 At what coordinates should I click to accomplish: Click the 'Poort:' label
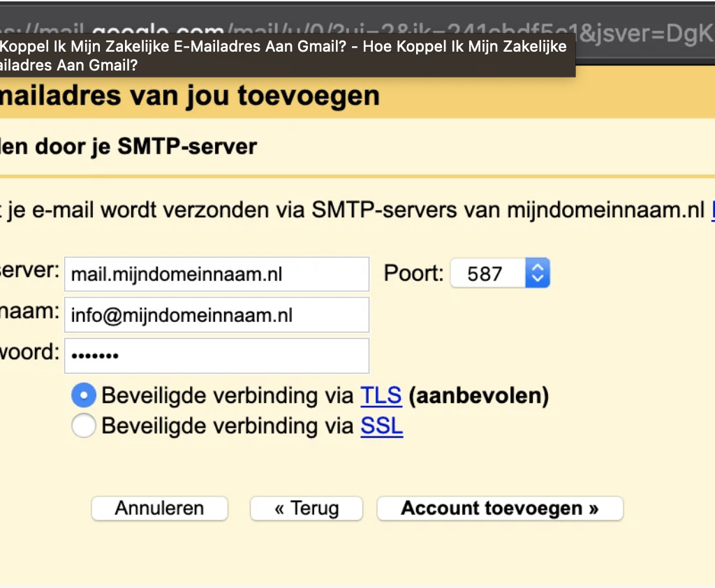pos(413,273)
